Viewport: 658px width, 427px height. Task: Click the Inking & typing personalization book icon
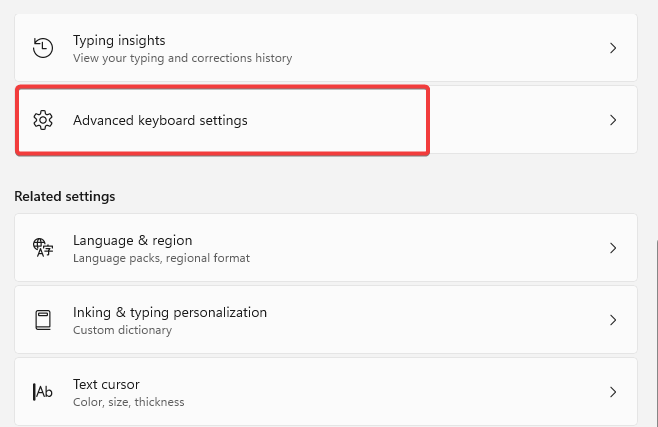point(43,320)
